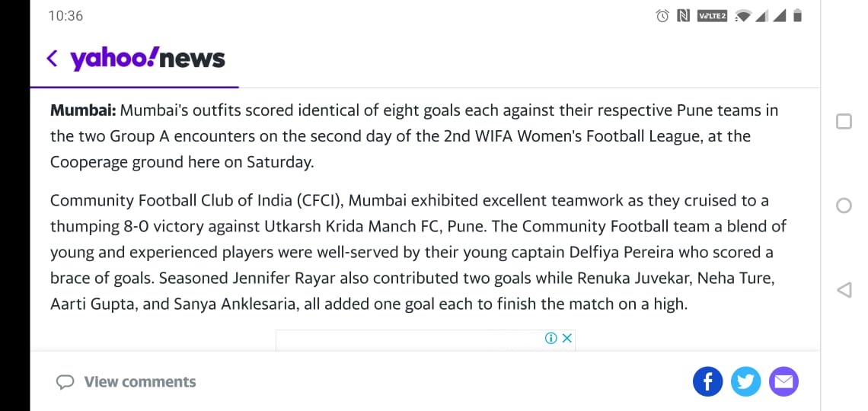Tap the VoLTE 2 indicator
This screenshot has height=411, width=868.
tap(712, 16)
